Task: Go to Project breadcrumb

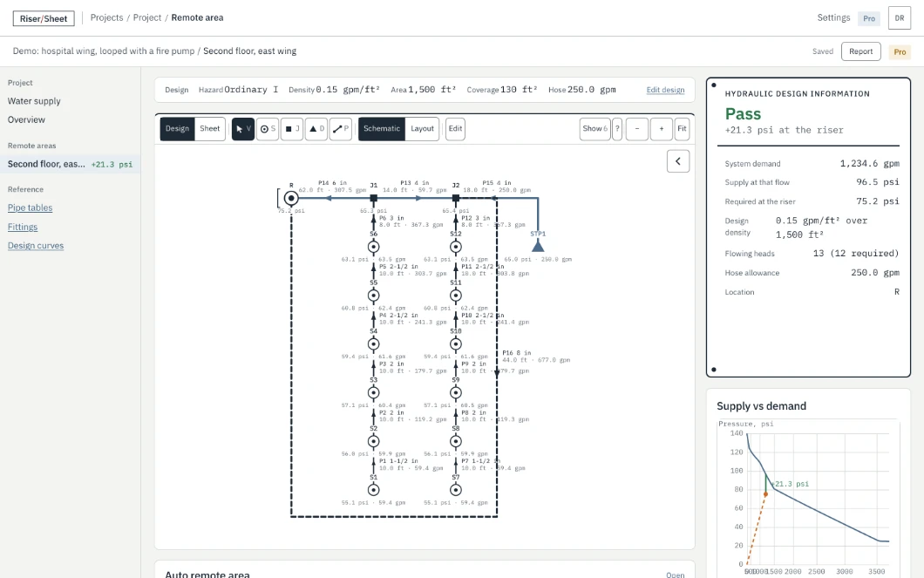Action: 147,17
